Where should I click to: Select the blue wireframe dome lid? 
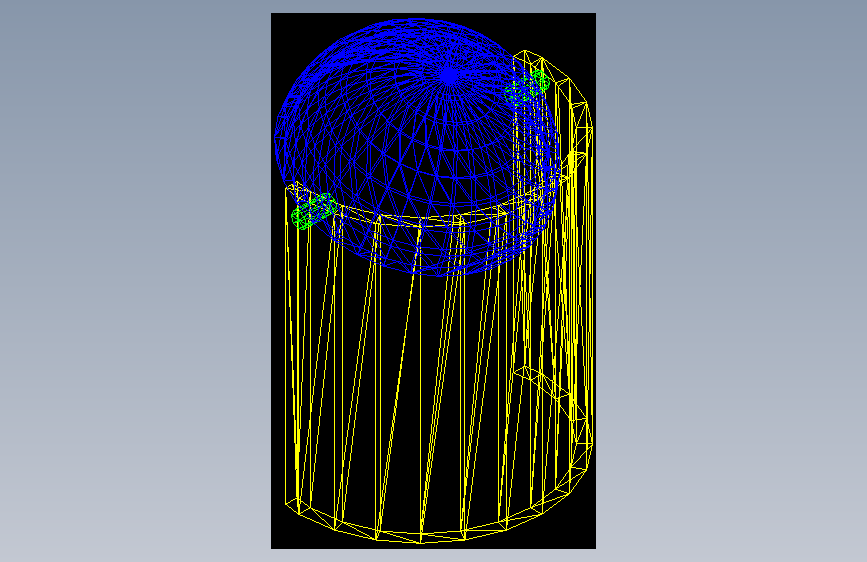[416, 147]
